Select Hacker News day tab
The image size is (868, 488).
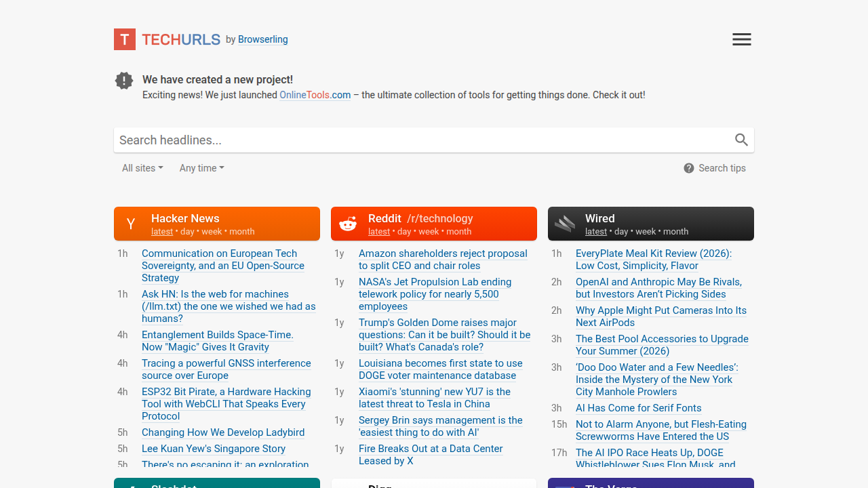(x=187, y=231)
